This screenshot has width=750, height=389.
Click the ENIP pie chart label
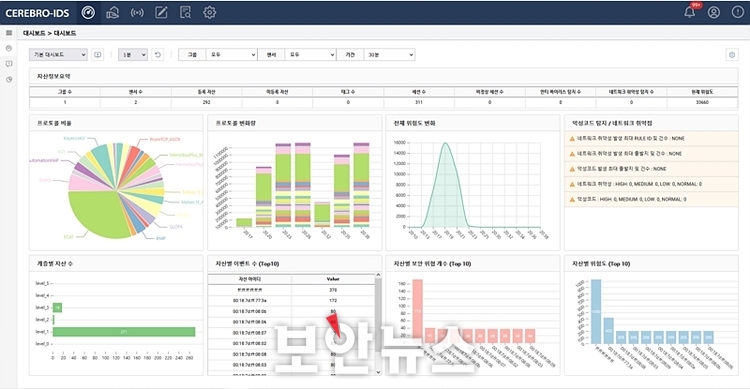point(161,238)
